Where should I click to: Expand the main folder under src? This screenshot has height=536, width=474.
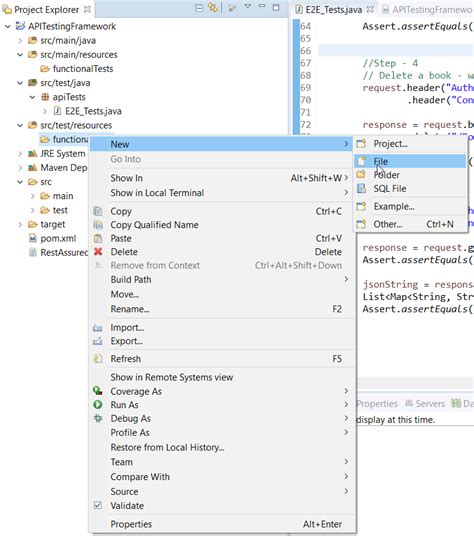(32, 196)
